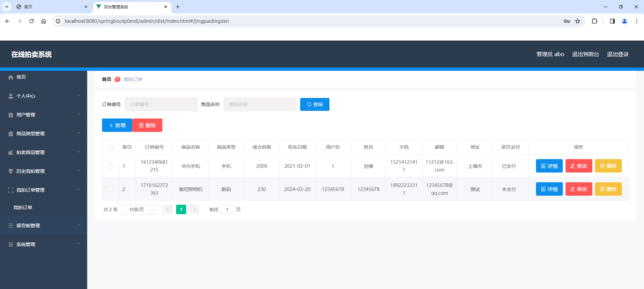Image resolution: width=644 pixels, height=289 pixels.
Task: Open a new browser tab with plus
Action: [x=178, y=7]
